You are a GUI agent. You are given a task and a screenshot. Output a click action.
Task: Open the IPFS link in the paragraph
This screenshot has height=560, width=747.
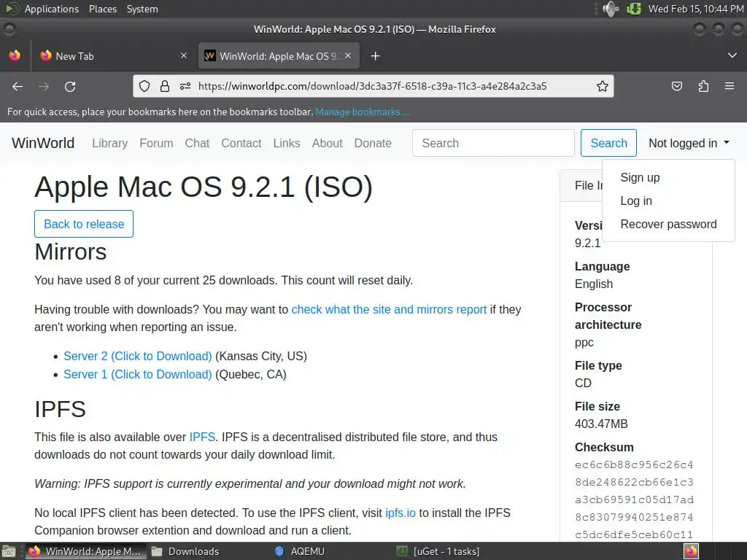click(x=202, y=437)
